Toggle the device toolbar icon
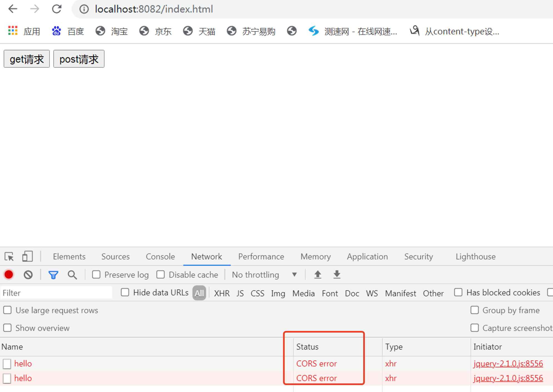 (x=27, y=257)
